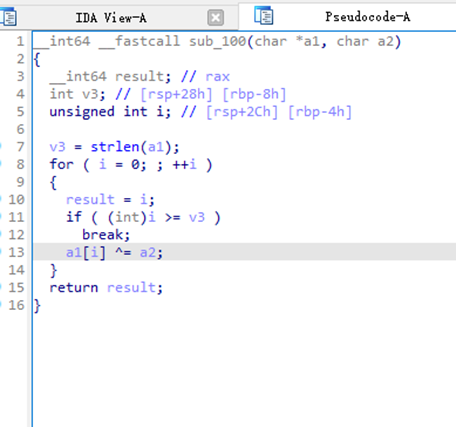Toggle breakpoint dot beside line 15
This screenshot has height=427, width=456.
point(0,287)
